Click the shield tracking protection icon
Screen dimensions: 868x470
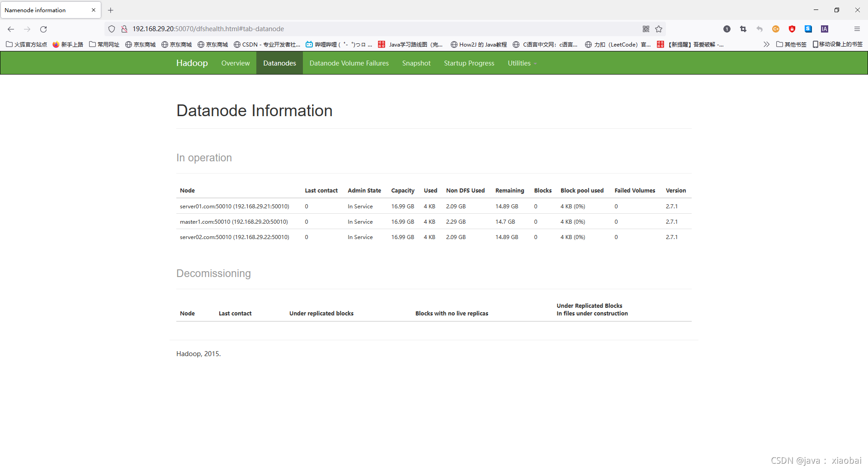click(112, 29)
